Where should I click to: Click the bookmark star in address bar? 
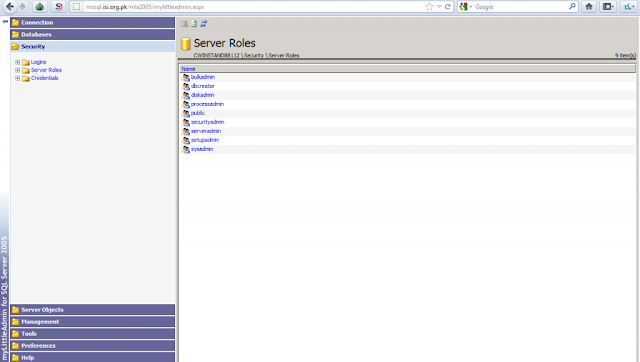coord(429,7)
